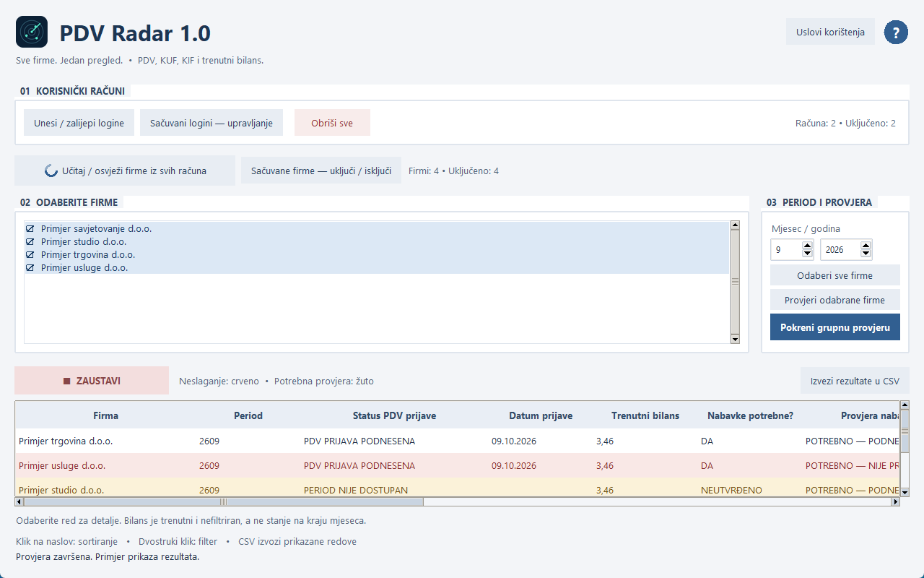The height and width of the screenshot is (578, 924).
Task: Click Odaberi sve firme button
Action: 834,275
